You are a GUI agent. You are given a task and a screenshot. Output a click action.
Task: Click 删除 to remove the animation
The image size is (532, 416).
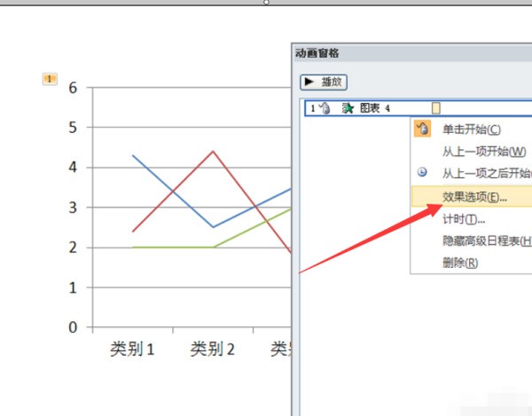click(x=460, y=263)
